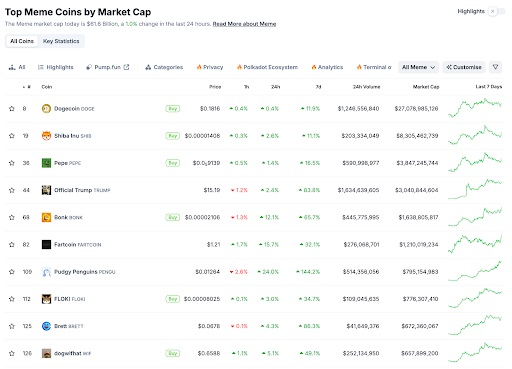Viewport: 512px width, 369px height.
Task: Open Pudgy Penguins 7-day sparkline chart
Action: [475, 271]
